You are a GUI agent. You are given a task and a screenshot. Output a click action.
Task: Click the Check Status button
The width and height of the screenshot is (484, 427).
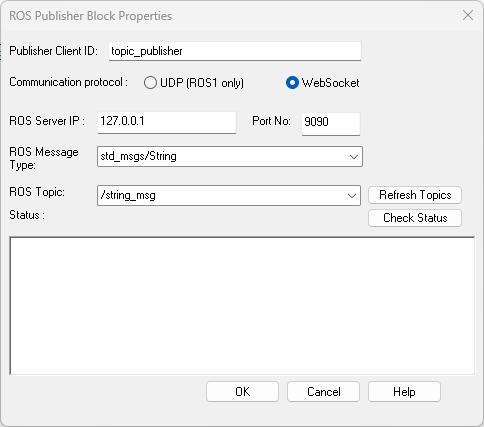pyautogui.click(x=415, y=218)
